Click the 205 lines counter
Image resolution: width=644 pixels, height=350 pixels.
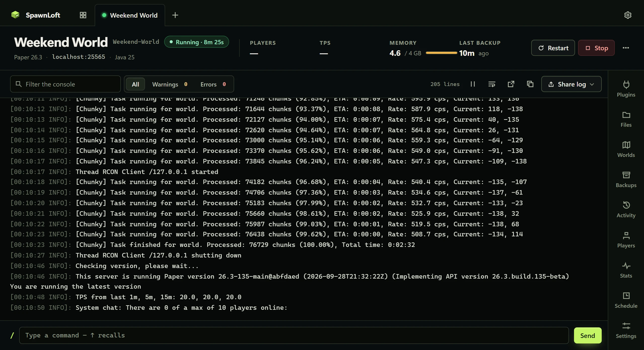coord(445,84)
